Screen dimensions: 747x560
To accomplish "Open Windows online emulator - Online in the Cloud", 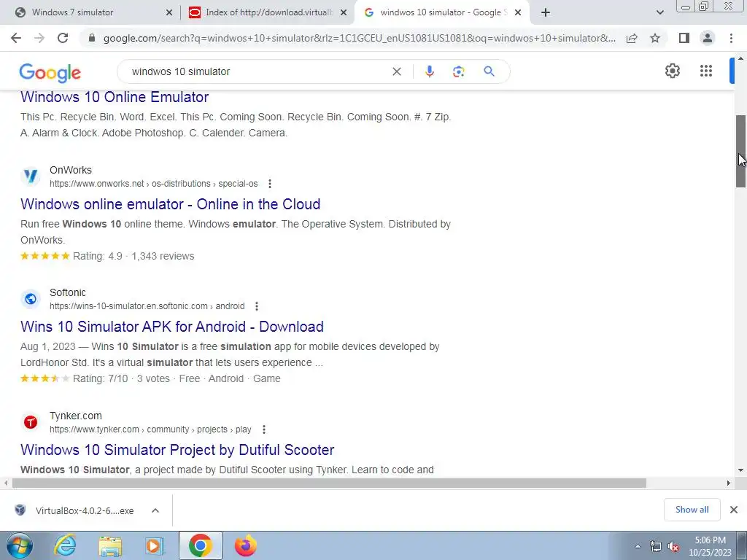I will 170,204.
